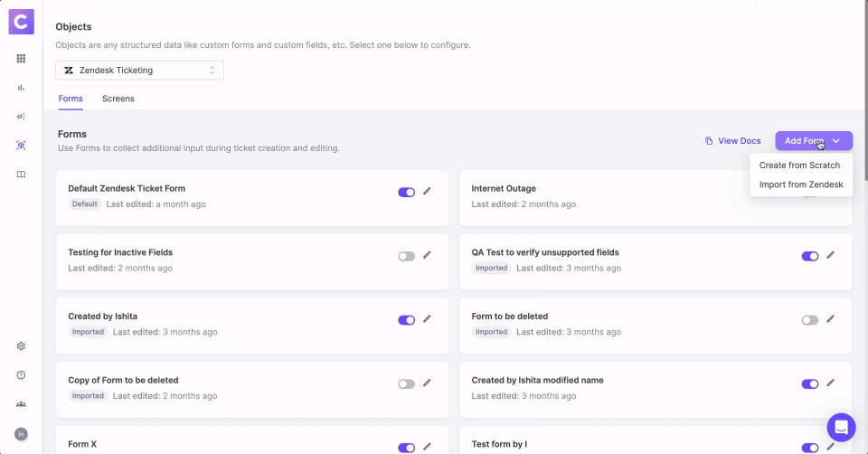This screenshot has width=868, height=454.
Task: Click the user avatar at the sidebar bottom
Action: tap(21, 434)
